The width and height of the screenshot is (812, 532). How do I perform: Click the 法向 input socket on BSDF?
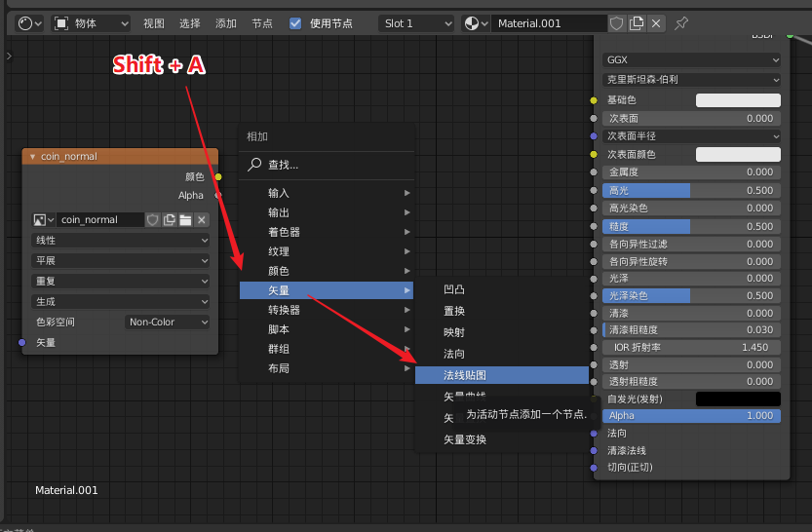594,434
